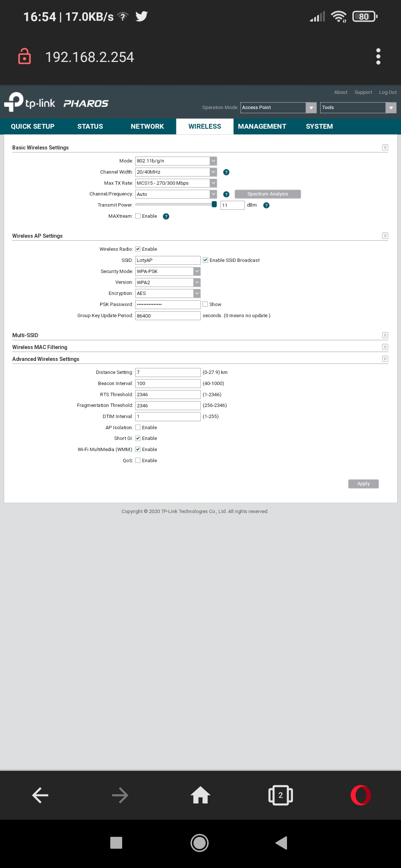
Task: Toggle Enable SSID Broadcast checkbox
Action: pos(205,260)
